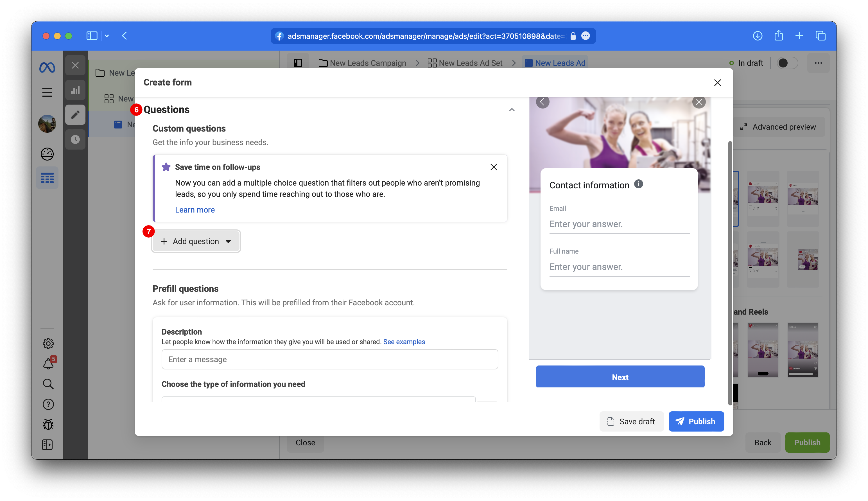Open the Add question dropdown

click(x=196, y=241)
